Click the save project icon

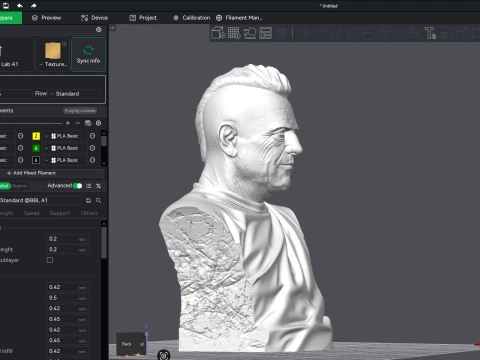(6, 6)
